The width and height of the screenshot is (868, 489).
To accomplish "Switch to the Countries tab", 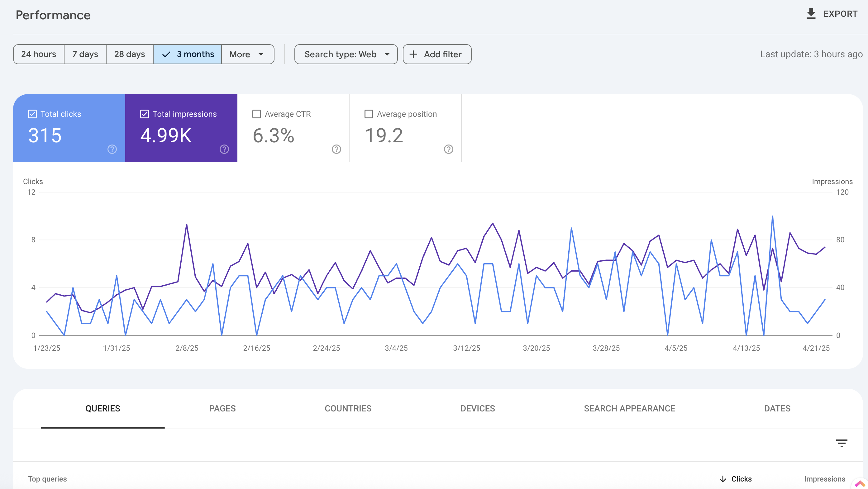I will (x=348, y=409).
